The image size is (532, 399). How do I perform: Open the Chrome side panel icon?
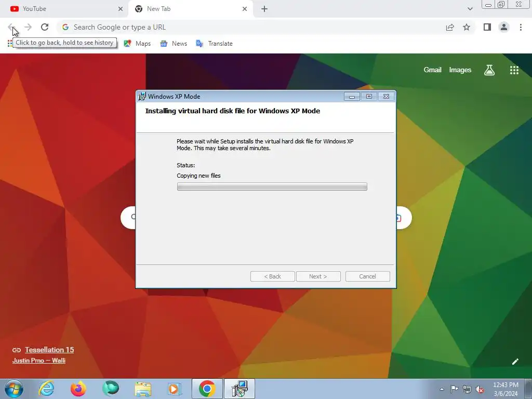487,27
